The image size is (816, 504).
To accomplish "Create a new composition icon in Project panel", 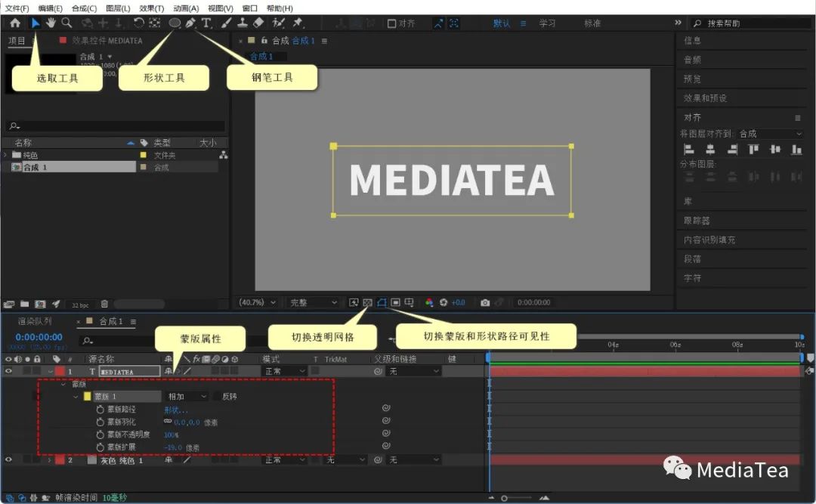I will click(x=40, y=304).
